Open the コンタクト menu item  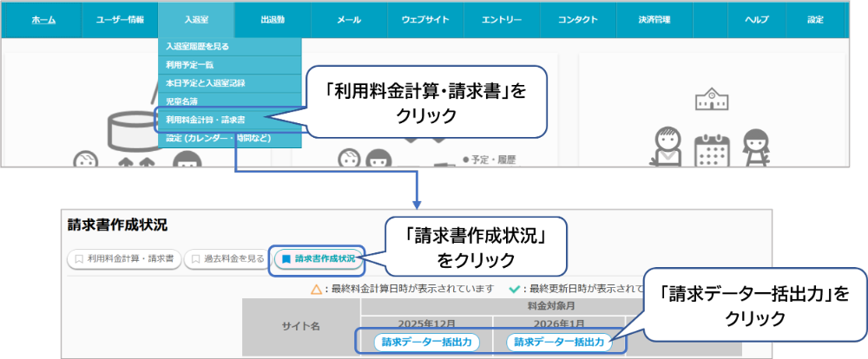point(580,20)
